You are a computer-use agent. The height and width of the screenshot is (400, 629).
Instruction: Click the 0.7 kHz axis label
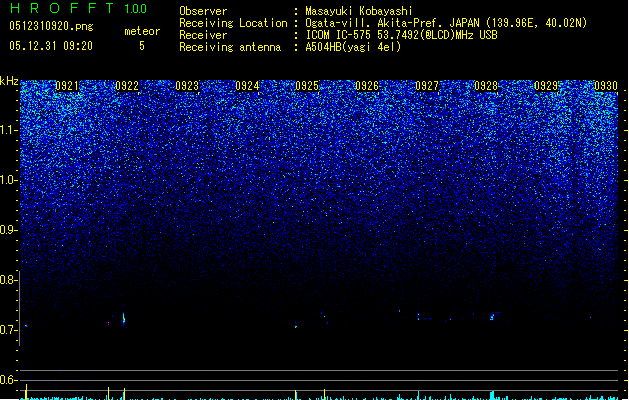(x=8, y=330)
